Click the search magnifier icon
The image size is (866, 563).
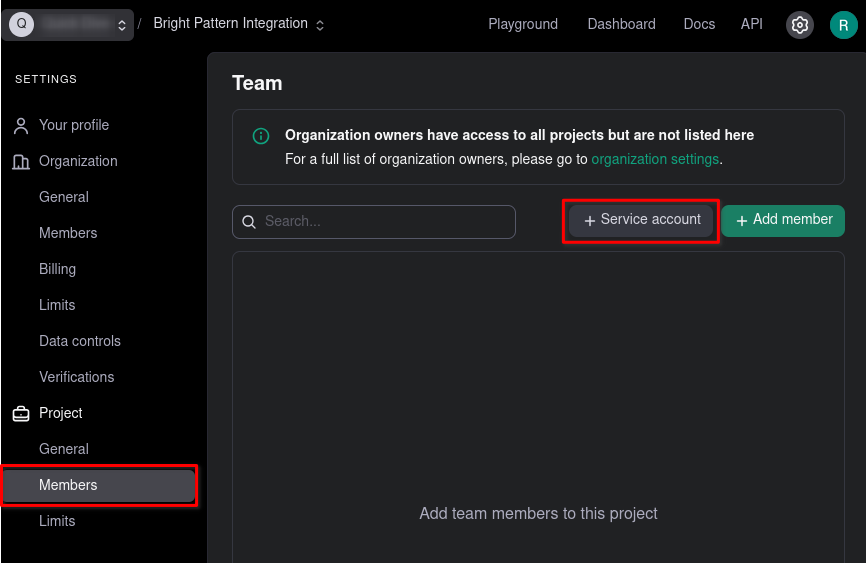coord(249,222)
